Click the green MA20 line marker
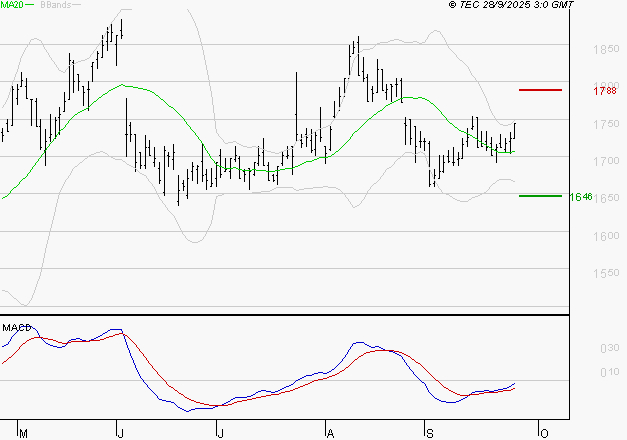This screenshot has height=440, width=627. point(31,5)
